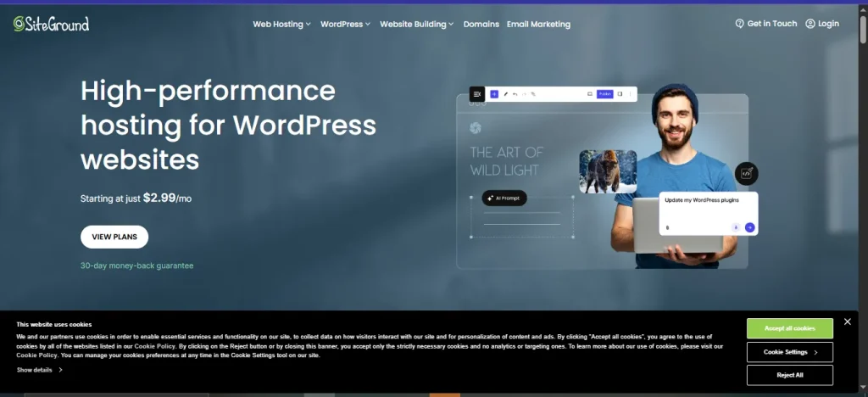868x397 pixels.
Task: Close the cookie banner with X
Action: click(x=847, y=322)
